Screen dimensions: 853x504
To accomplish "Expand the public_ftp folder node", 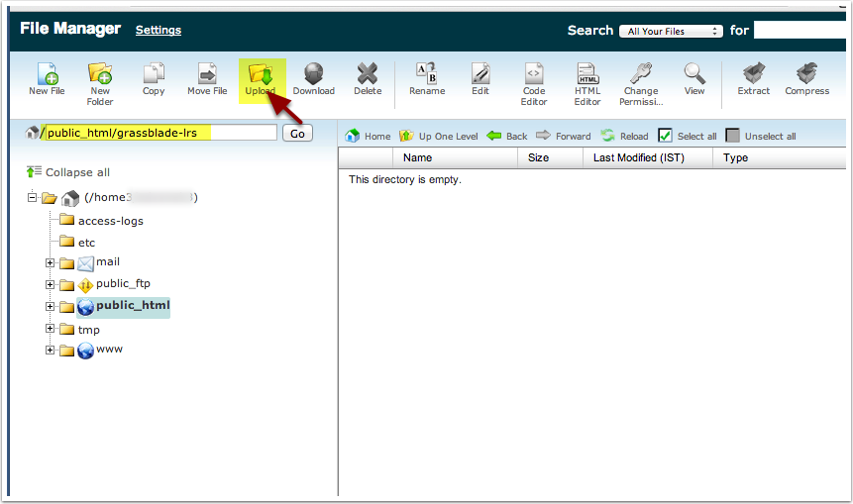I will click(x=50, y=285).
